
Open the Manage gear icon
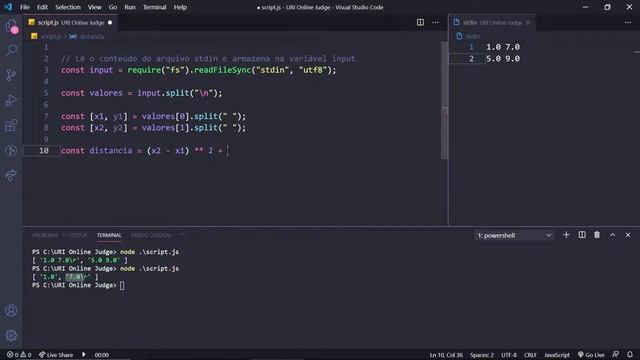tap(11, 336)
